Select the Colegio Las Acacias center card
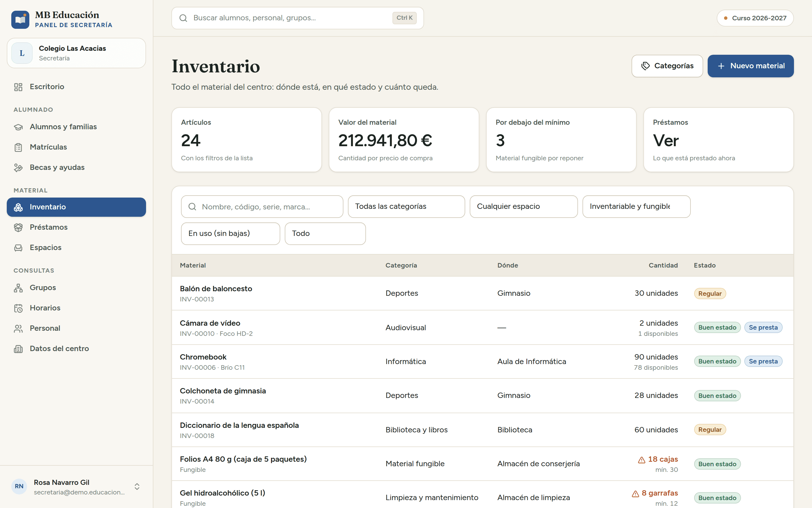 [76, 53]
